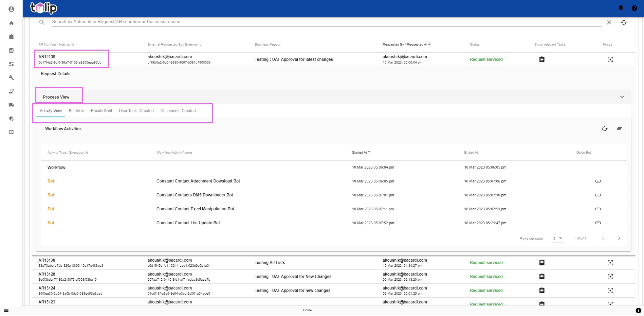Click the AR Number / Internal Id header
This screenshot has height=316, width=644.
56,45
